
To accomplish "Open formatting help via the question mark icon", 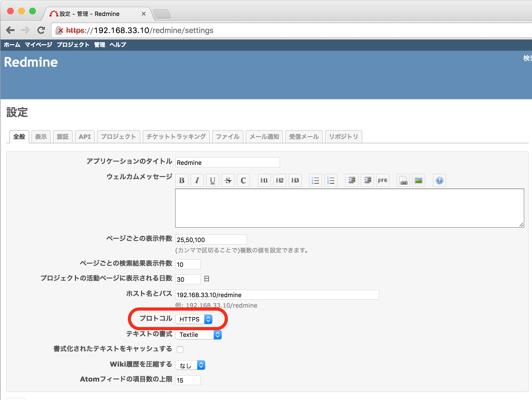I will pos(439,180).
